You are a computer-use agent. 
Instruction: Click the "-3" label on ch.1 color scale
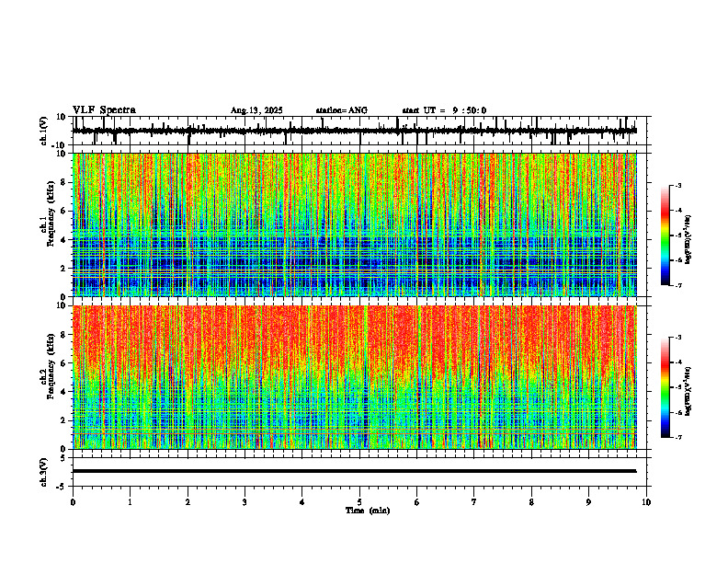pos(678,185)
